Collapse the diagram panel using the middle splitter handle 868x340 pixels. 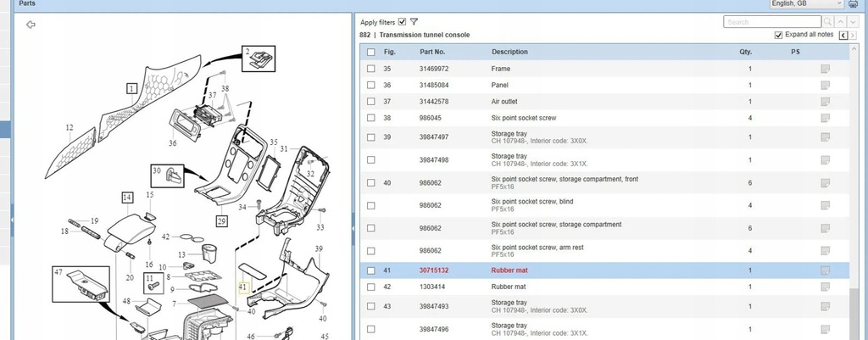(x=353, y=228)
